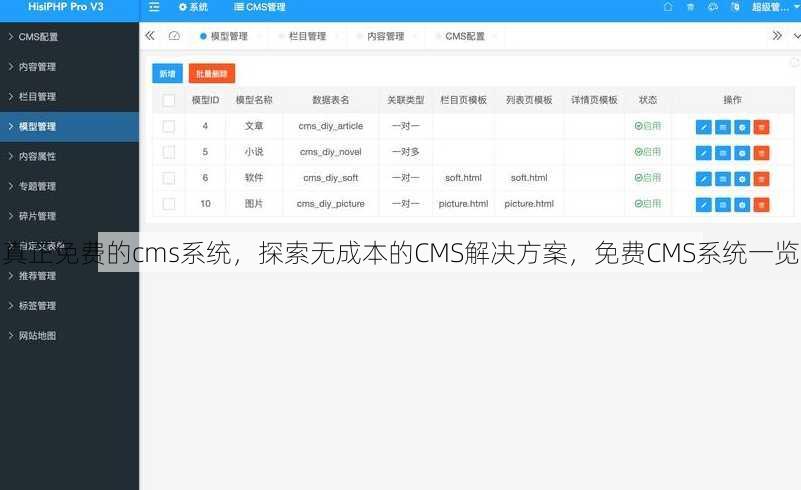Expand the 推荐管理 sidebar group
801x490 pixels.
pyautogui.click(x=69, y=276)
